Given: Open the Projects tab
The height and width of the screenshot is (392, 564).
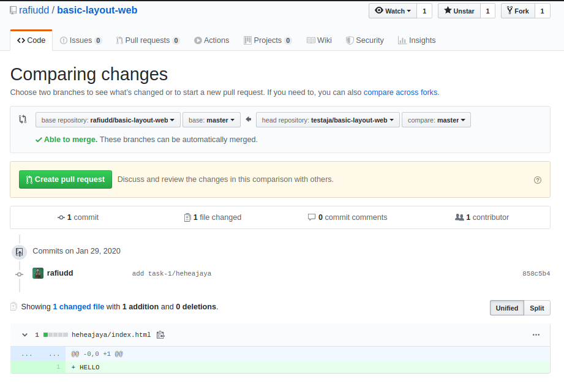Looking at the screenshot, I should (268, 40).
